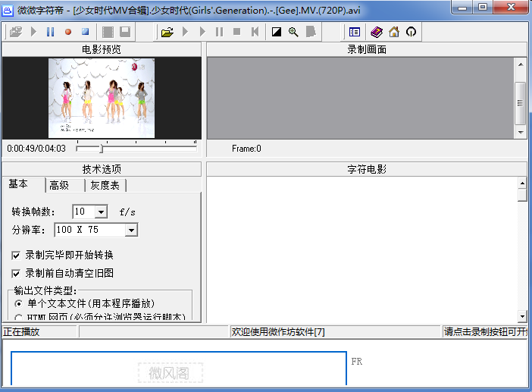Click the 电影预览 video preview thumbnail
This screenshot has width=532, height=392.
pyautogui.click(x=102, y=98)
